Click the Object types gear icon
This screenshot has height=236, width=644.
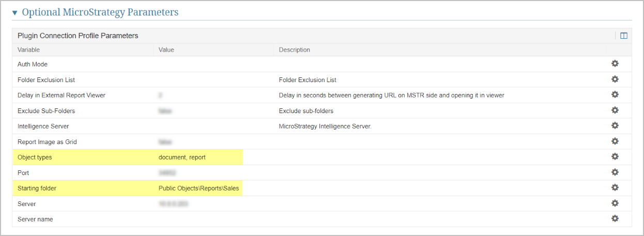coord(615,156)
